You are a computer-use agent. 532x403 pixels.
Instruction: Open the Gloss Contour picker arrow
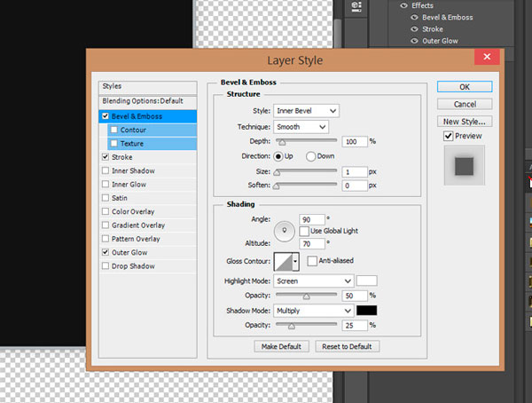(x=295, y=261)
